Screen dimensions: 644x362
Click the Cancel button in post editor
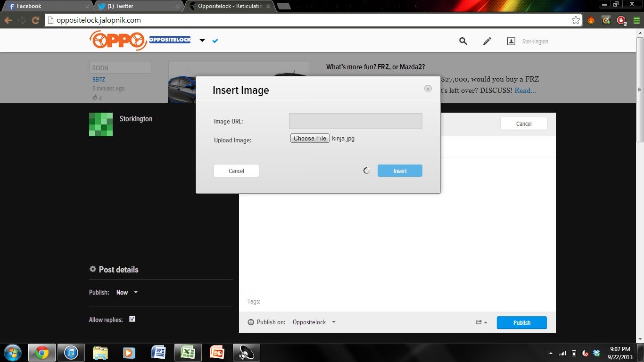524,123
